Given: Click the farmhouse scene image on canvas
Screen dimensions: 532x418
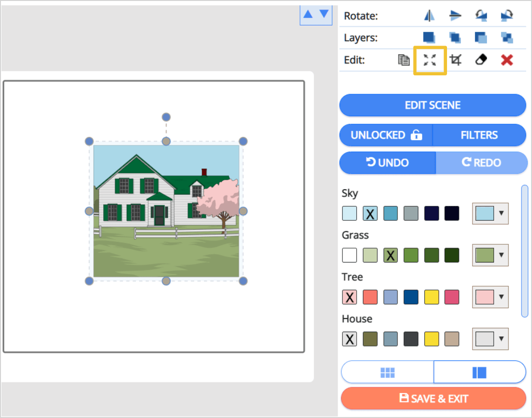Looking at the screenshot, I should pyautogui.click(x=166, y=211).
